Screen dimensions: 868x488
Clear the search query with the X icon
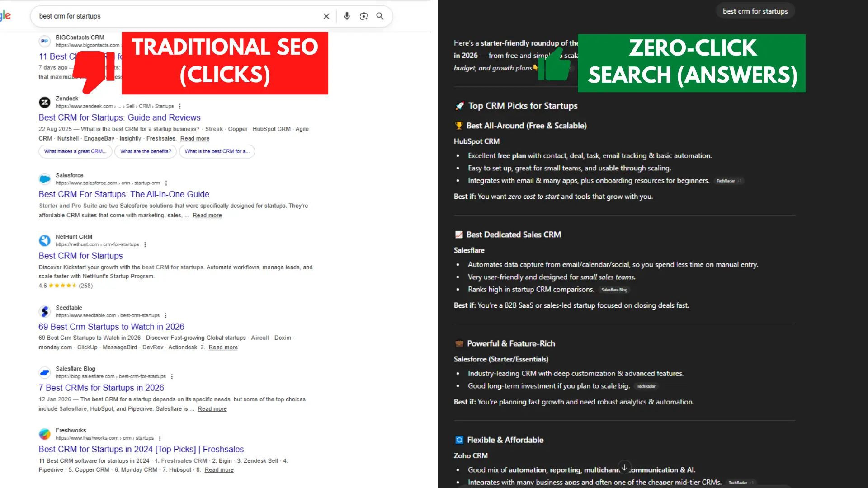click(x=326, y=16)
